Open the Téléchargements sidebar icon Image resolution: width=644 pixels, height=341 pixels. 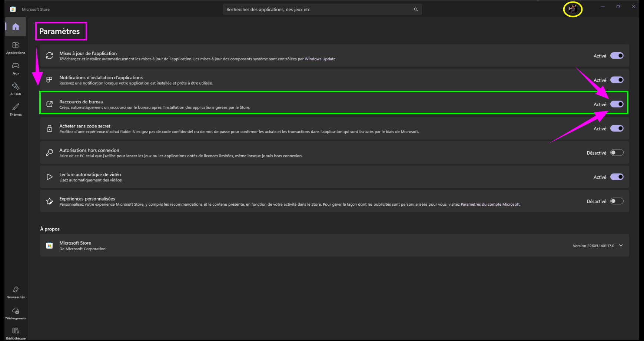(x=16, y=313)
